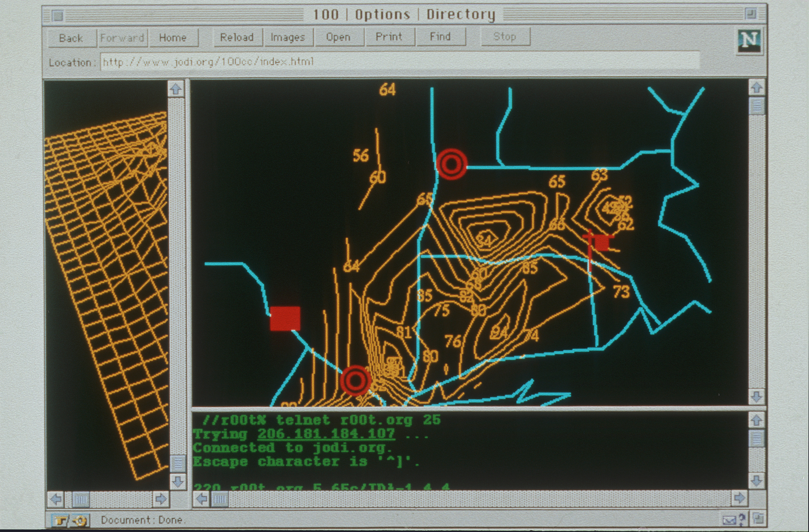The height and width of the screenshot is (532, 809).
Task: Click the left frame scroll up arrow
Action: point(176,89)
